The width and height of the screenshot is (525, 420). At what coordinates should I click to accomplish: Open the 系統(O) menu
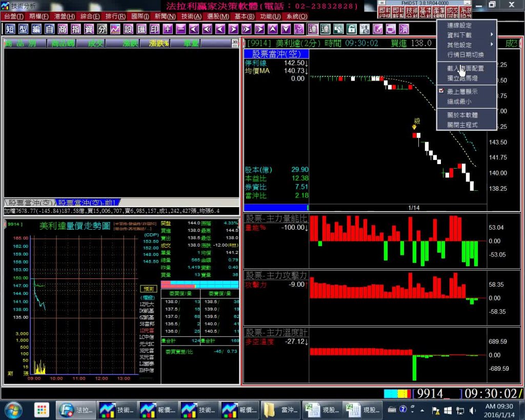[x=297, y=16]
